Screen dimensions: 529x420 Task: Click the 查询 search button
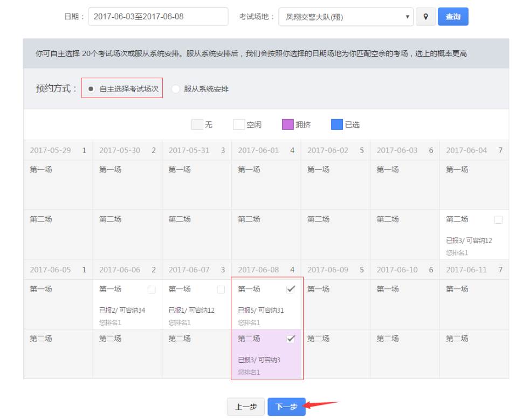pyautogui.click(x=452, y=17)
